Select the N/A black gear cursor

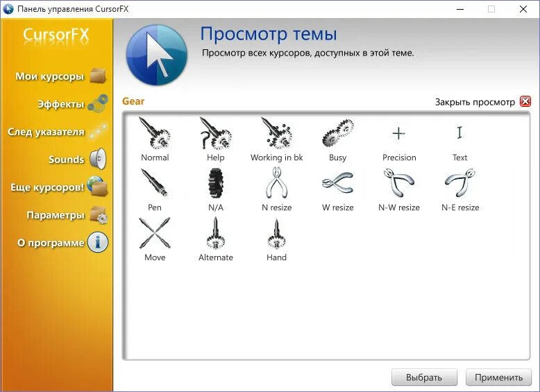216,183
